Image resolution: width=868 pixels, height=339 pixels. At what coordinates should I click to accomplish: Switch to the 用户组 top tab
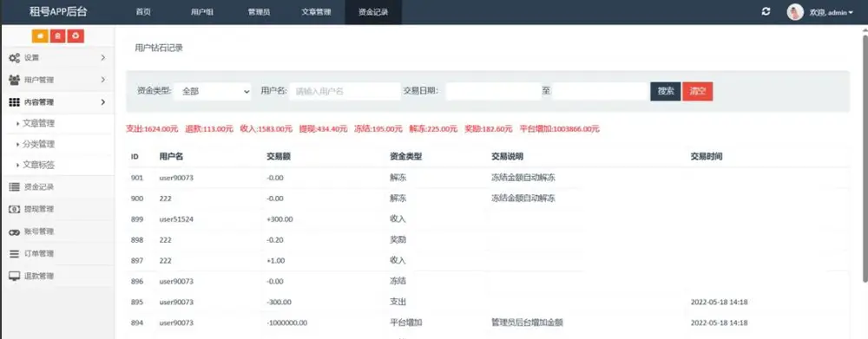(x=202, y=12)
